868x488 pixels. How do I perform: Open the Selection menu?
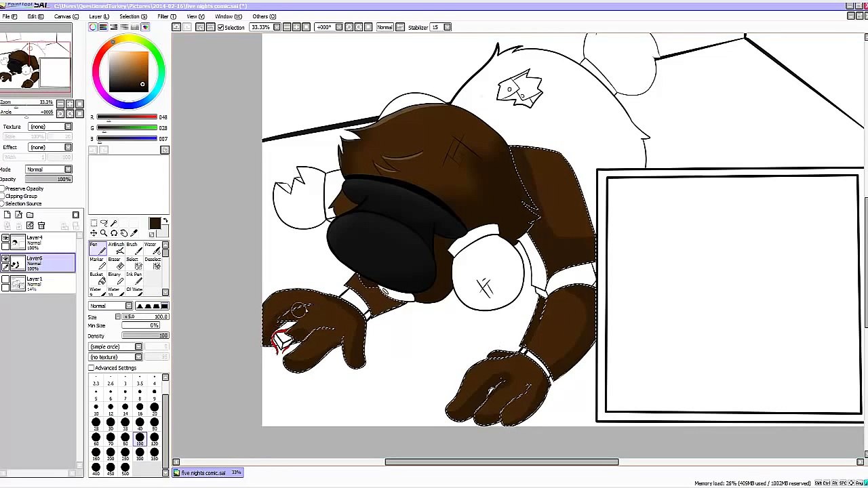(133, 16)
